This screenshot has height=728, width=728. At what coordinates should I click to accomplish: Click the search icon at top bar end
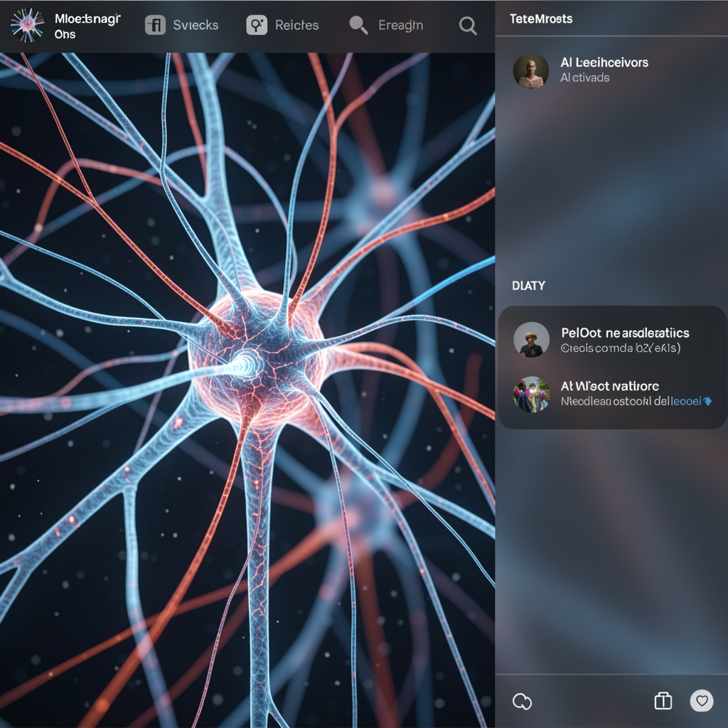pos(468,26)
